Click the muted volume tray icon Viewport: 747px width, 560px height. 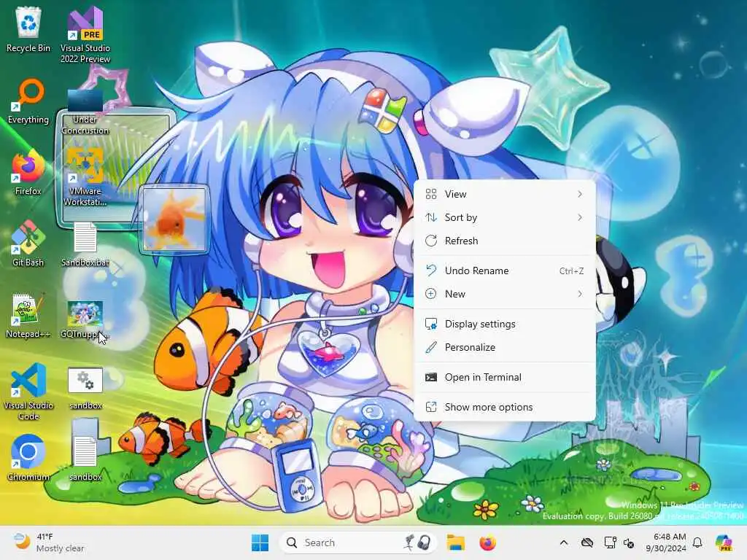pyautogui.click(x=629, y=542)
